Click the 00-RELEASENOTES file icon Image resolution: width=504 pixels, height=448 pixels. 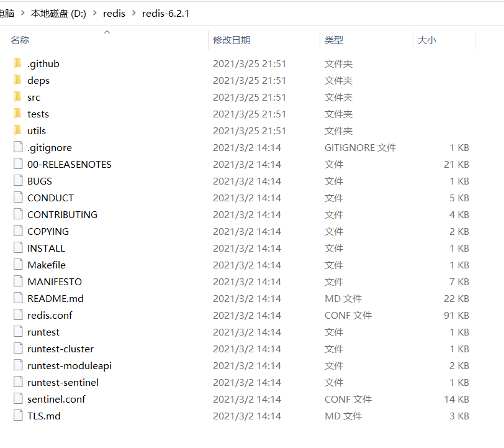tap(18, 163)
